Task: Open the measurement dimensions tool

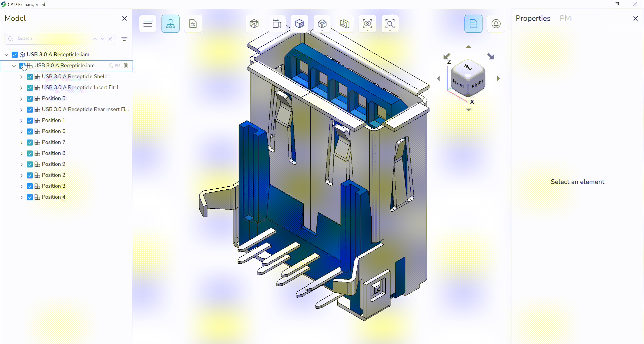Action: pos(277,24)
